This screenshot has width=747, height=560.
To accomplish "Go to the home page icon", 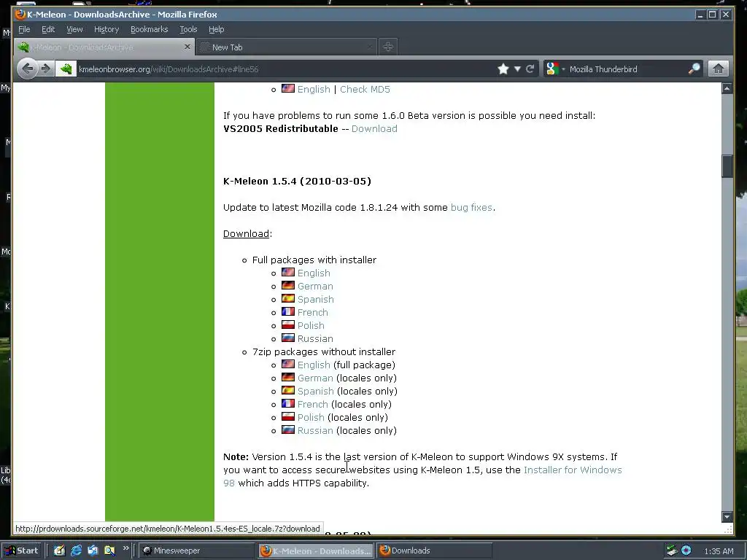I will click(718, 69).
